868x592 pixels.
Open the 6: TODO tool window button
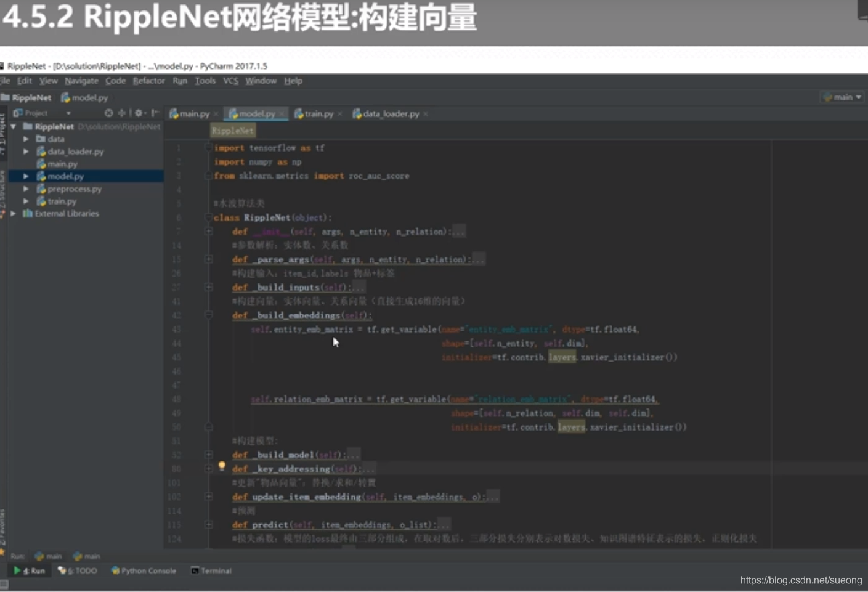[78, 570]
